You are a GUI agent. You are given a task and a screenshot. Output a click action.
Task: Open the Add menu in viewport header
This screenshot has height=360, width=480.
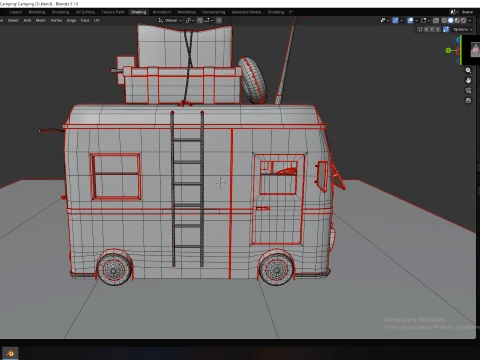[27, 20]
